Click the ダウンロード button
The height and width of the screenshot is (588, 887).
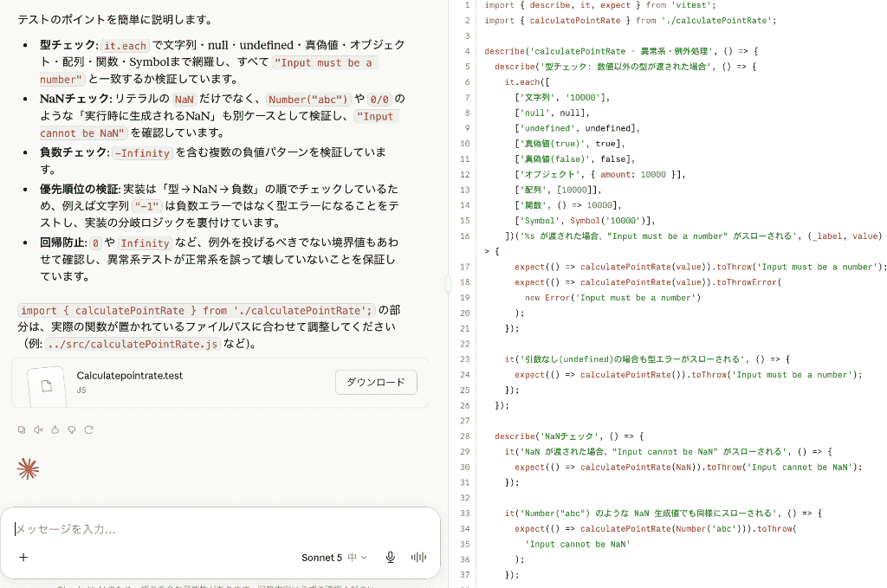coord(376,382)
